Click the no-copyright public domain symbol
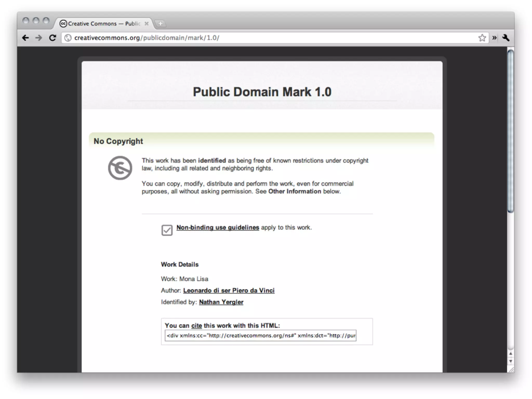The image size is (532, 399). (120, 168)
